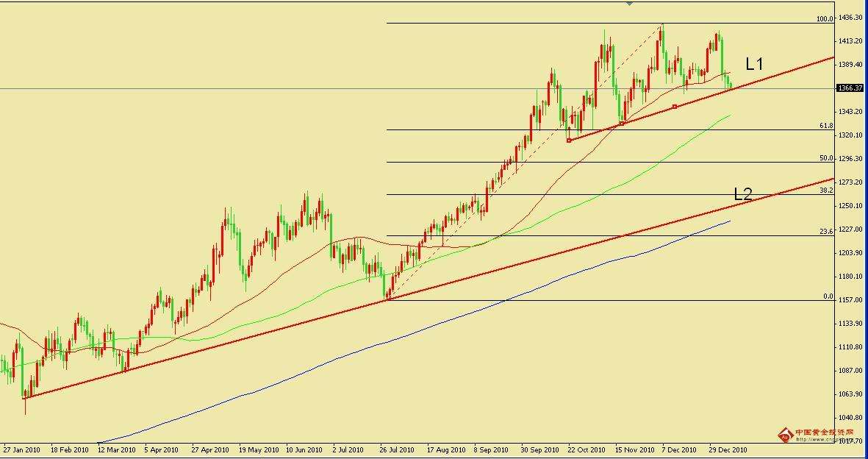
Task: Select the 38.2 Fibonacci level label
Action: [x=826, y=191]
